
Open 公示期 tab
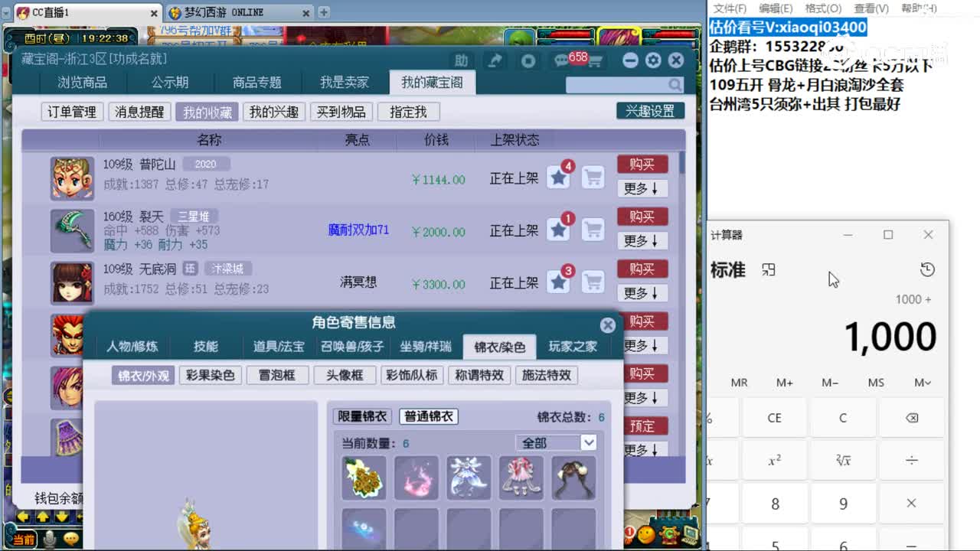click(x=170, y=82)
